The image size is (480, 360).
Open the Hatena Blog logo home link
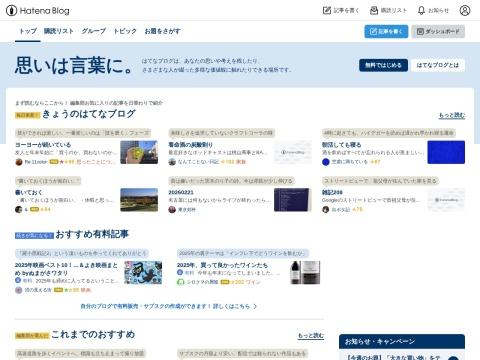click(38, 11)
